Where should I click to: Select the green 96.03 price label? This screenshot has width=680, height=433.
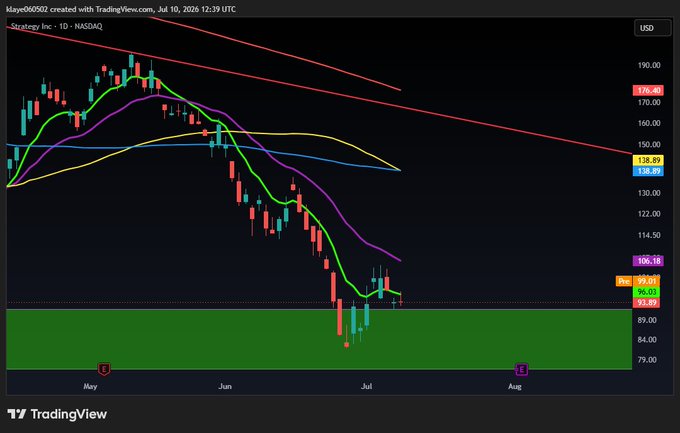[646, 292]
